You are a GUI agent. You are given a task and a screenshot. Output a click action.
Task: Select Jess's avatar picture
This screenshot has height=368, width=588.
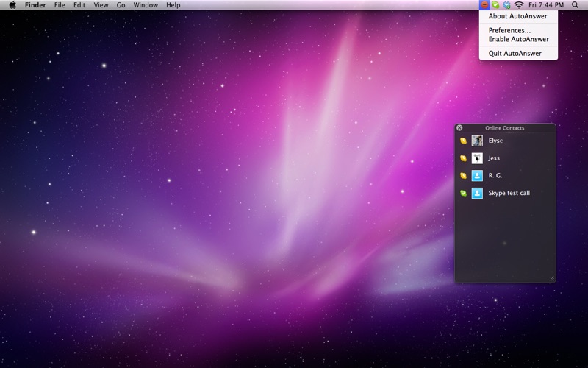click(477, 158)
